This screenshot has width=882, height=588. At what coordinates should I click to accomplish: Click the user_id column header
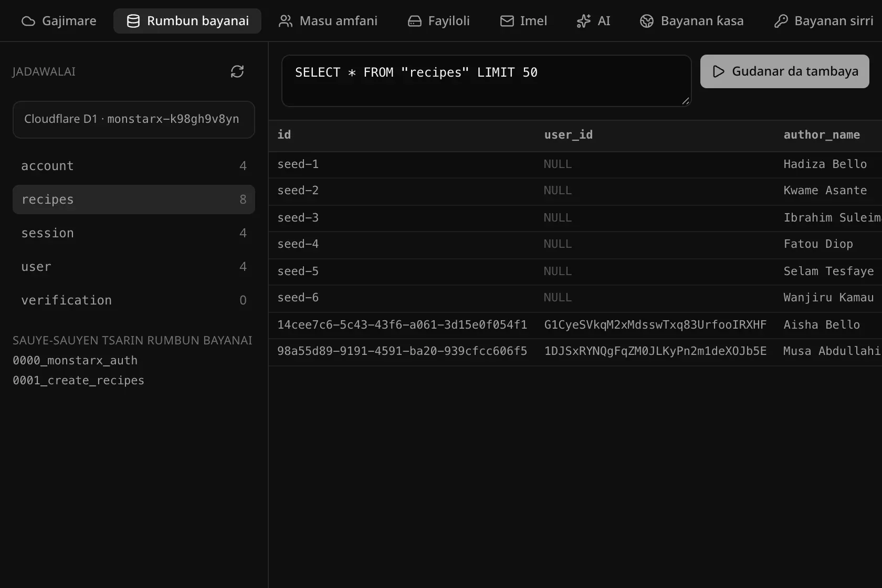point(568,135)
